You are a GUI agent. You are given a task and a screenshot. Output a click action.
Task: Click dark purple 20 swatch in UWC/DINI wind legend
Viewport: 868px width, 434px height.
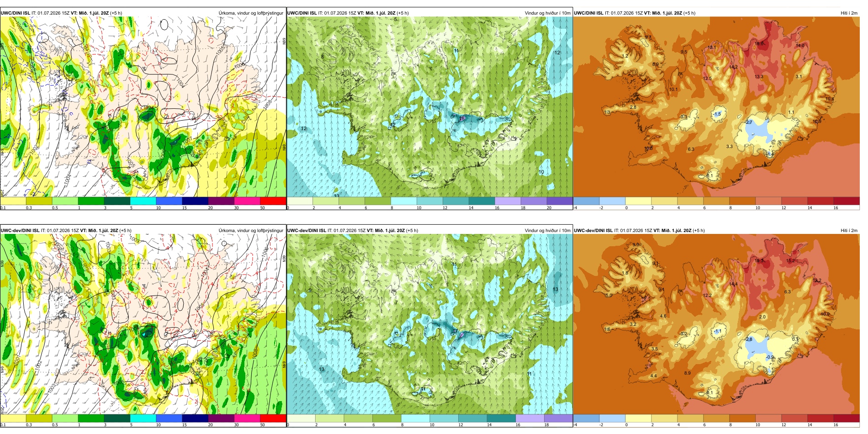(560, 201)
